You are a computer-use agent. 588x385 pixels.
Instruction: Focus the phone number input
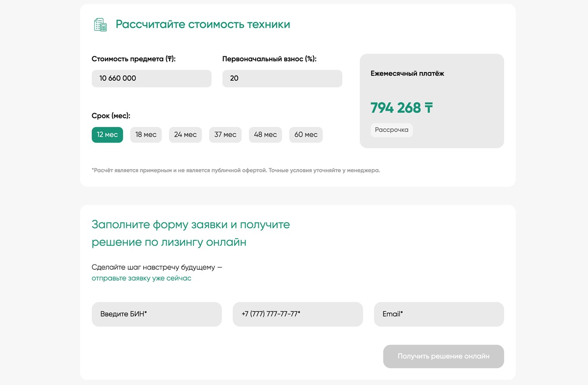298,314
